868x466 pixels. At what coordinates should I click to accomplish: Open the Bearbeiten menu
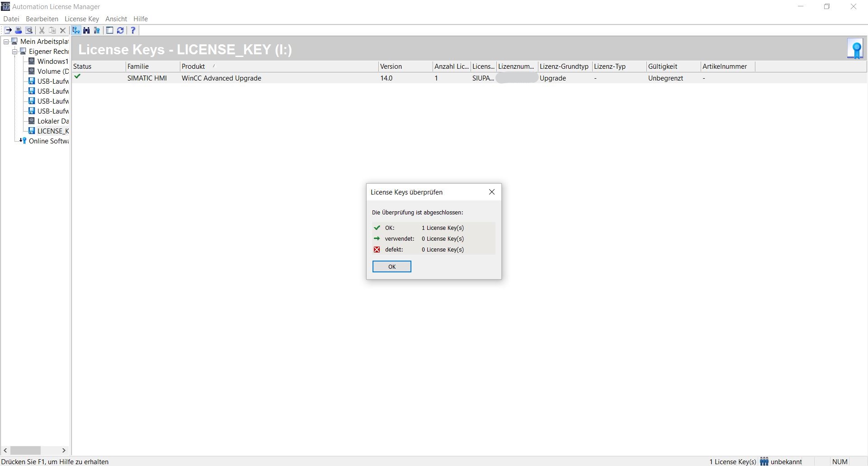coord(42,19)
